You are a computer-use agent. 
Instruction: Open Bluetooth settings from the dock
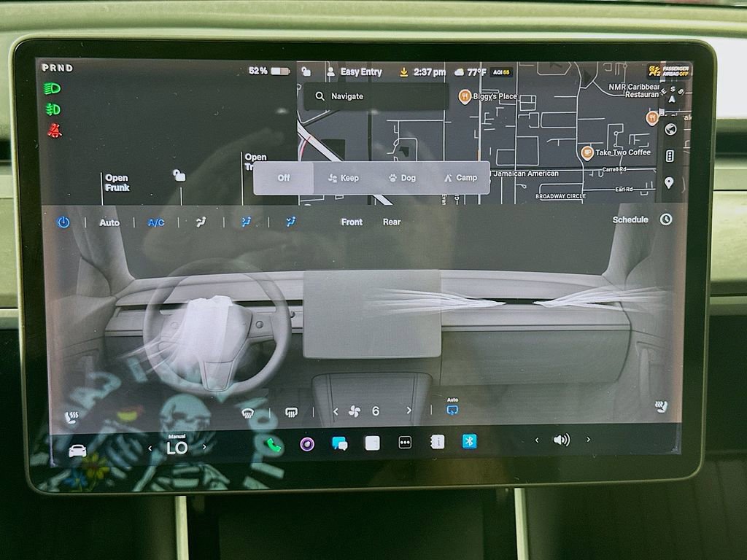point(469,441)
